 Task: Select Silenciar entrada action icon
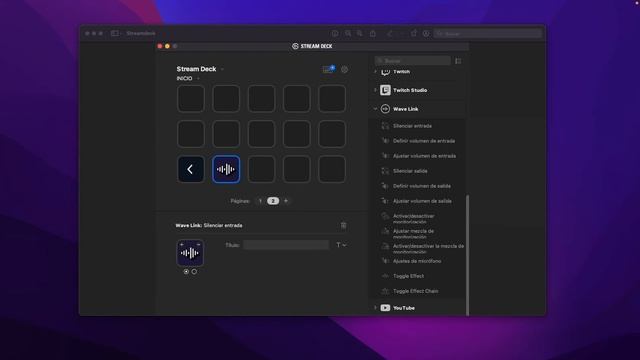pos(385,126)
